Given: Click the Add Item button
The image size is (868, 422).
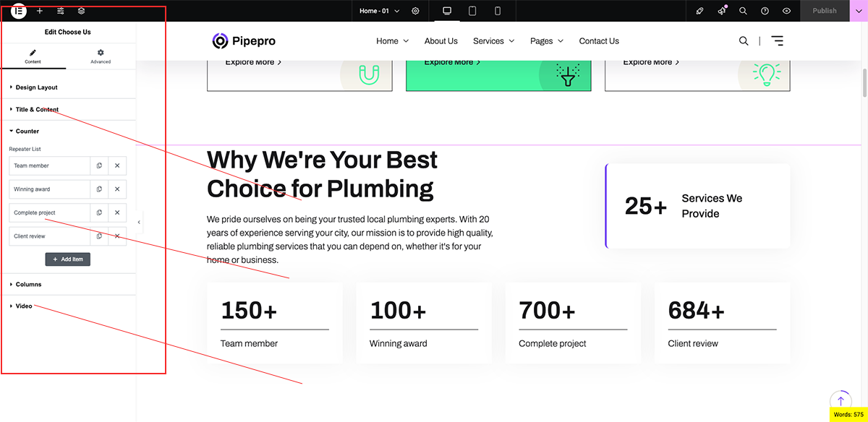Looking at the screenshot, I should pyautogui.click(x=68, y=259).
